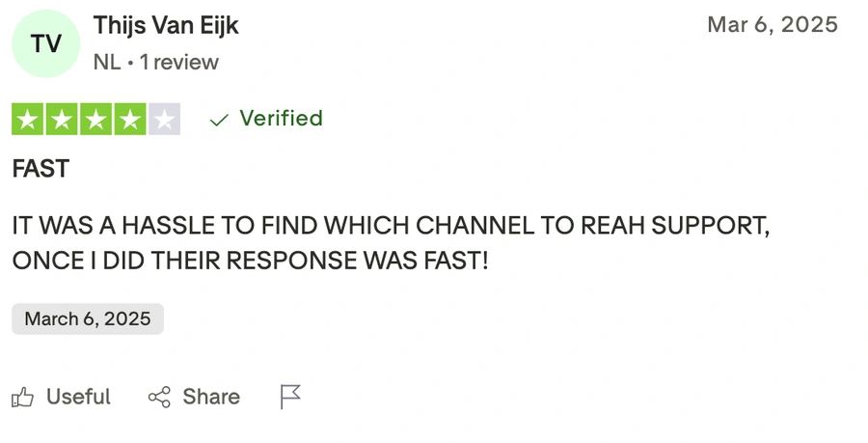Open the "1 review" count link

[178, 63]
